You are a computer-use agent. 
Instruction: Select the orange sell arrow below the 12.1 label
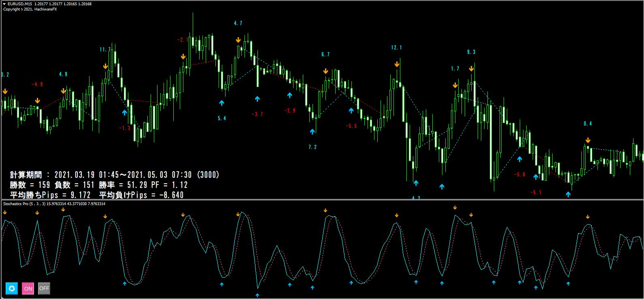(x=397, y=64)
